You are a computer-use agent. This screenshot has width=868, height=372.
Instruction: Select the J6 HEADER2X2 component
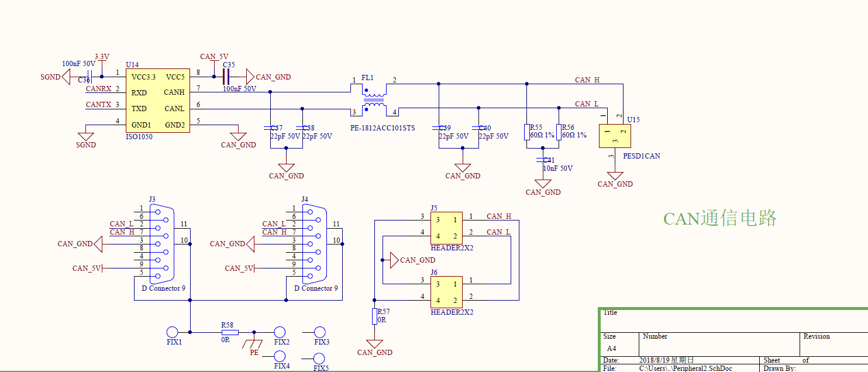tap(447, 292)
